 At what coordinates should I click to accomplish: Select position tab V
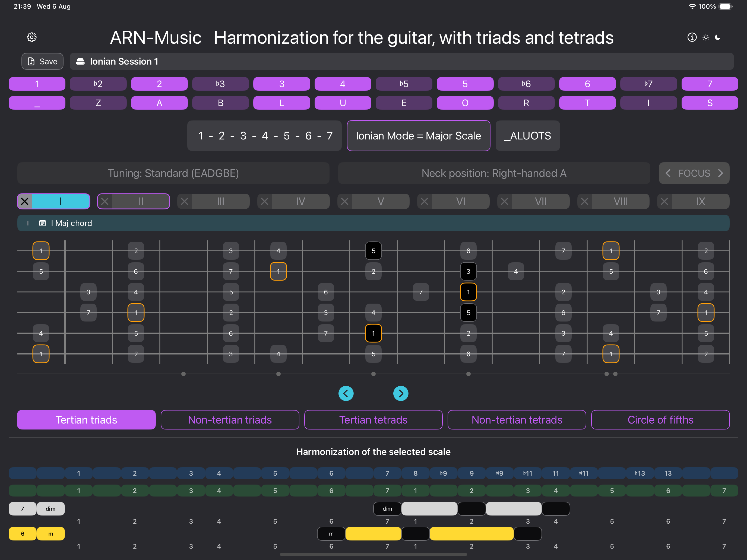[381, 202]
